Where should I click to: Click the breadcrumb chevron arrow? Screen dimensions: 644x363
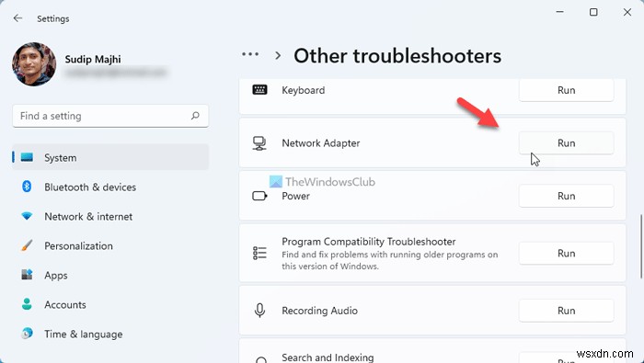coord(278,55)
